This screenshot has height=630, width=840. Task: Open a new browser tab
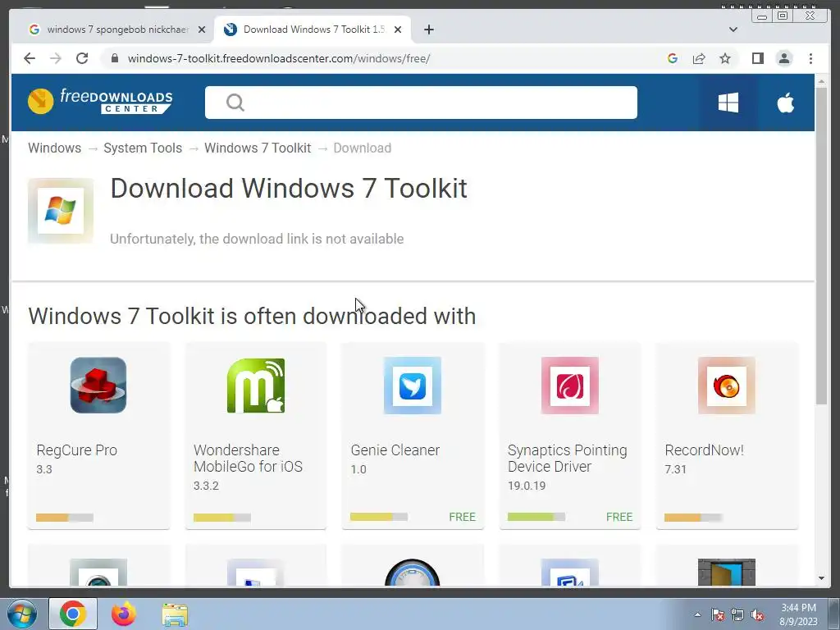point(428,30)
